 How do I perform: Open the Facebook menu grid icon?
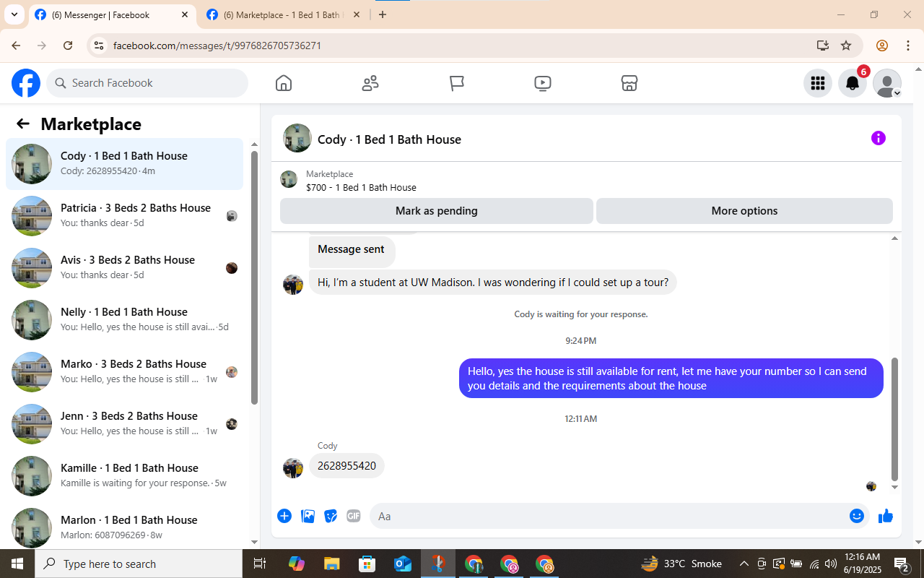pyautogui.click(x=818, y=83)
